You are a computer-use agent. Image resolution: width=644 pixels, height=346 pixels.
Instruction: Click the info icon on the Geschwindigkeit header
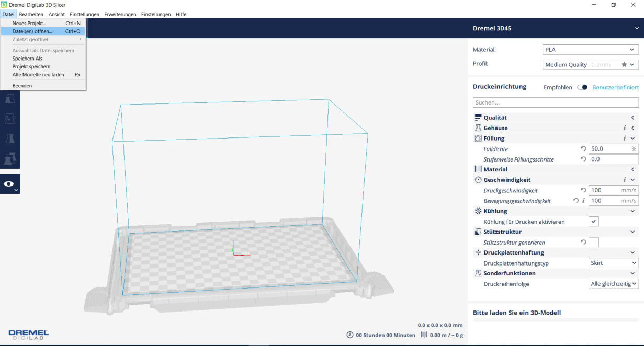tap(625, 180)
